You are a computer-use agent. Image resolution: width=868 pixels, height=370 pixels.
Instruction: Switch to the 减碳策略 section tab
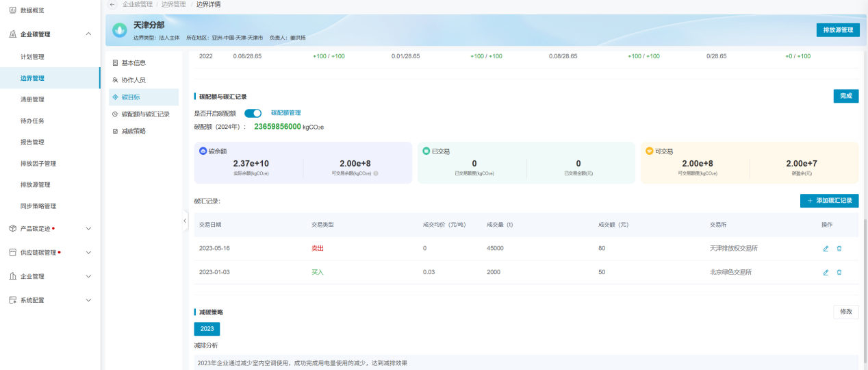pos(133,131)
